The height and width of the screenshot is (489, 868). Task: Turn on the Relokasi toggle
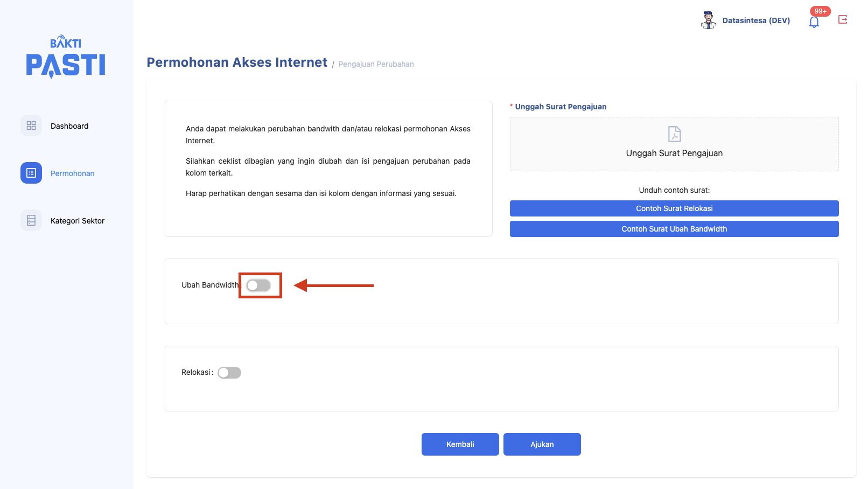coord(229,373)
